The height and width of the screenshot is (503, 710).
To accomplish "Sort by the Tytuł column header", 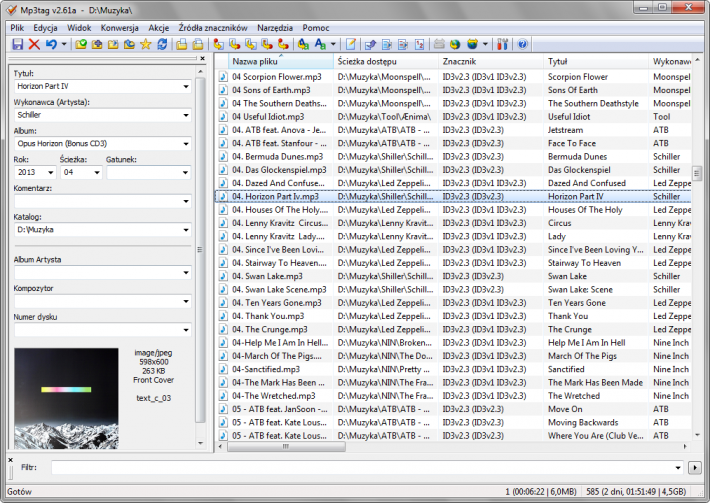I will [596, 61].
